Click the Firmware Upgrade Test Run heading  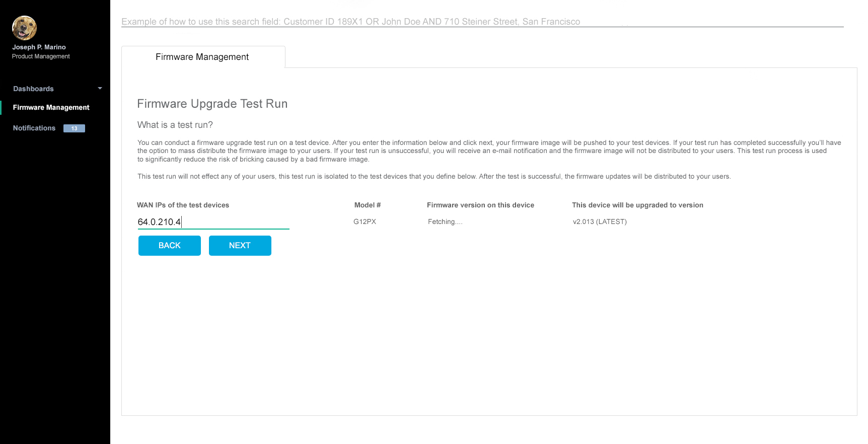212,104
